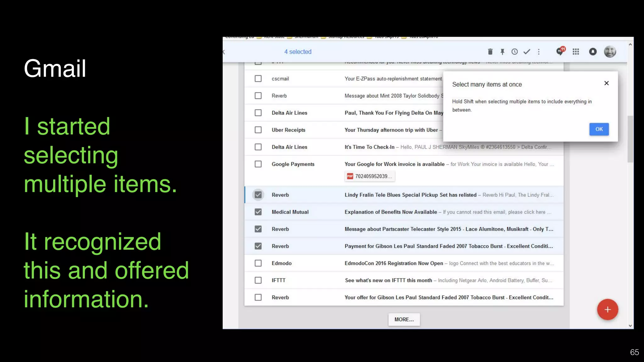
Task: Check the Reverb Mint 2008 Taylor email
Action: tap(258, 96)
